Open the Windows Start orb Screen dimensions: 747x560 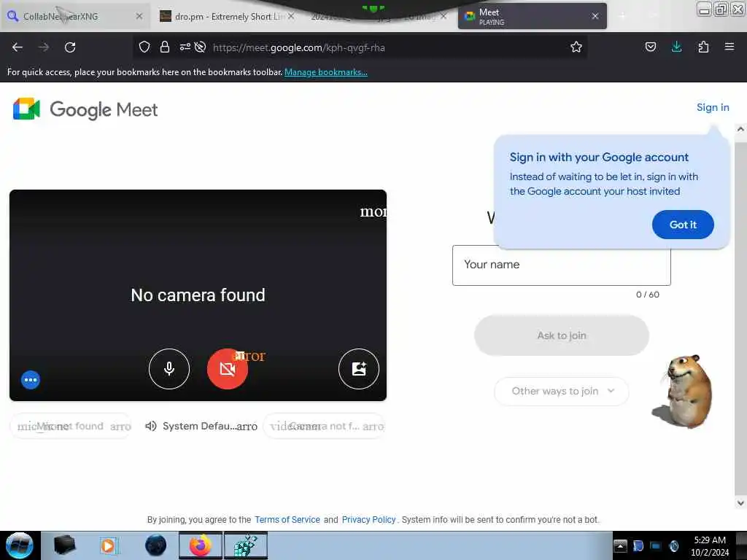click(x=19, y=545)
